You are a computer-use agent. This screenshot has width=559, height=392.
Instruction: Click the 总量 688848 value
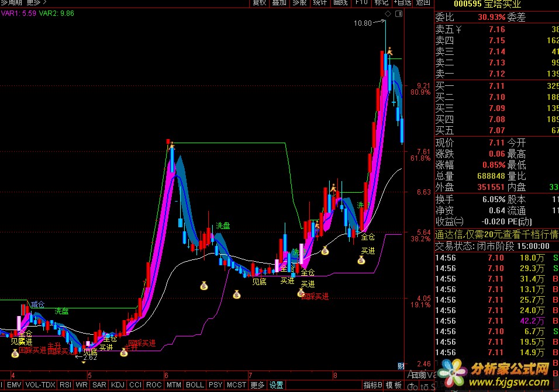pos(491,176)
